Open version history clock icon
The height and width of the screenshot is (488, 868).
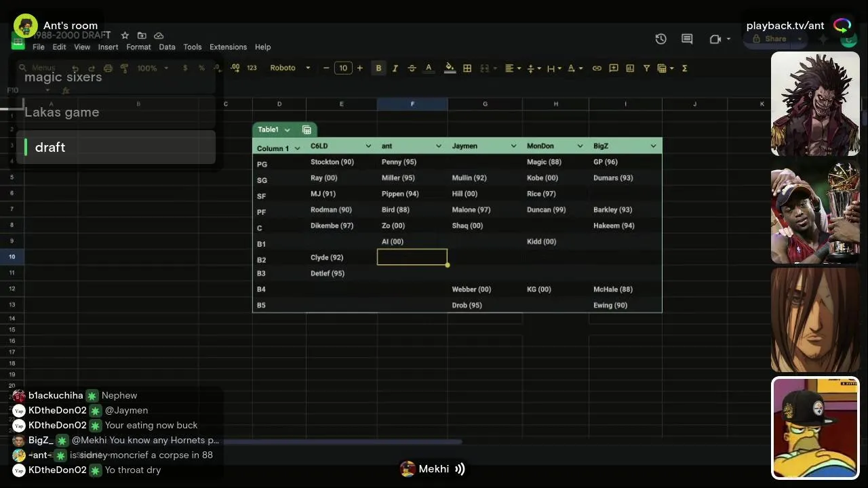[x=660, y=39]
